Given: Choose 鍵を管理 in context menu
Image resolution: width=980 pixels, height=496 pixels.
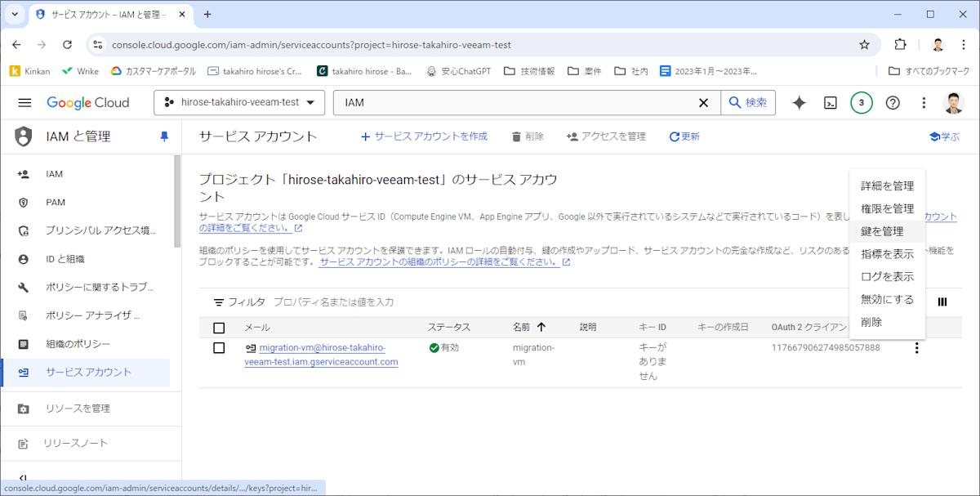Looking at the screenshot, I should coord(887,231).
